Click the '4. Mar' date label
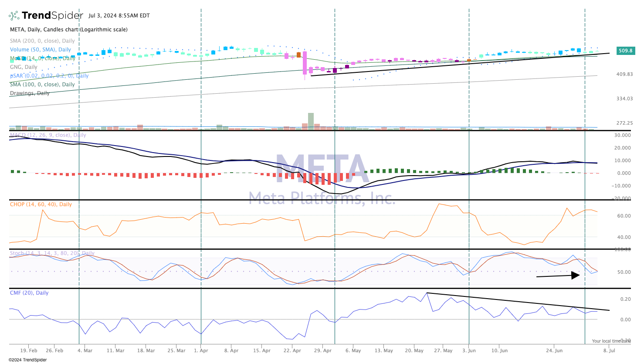This screenshot has height=364, width=644. click(85, 350)
